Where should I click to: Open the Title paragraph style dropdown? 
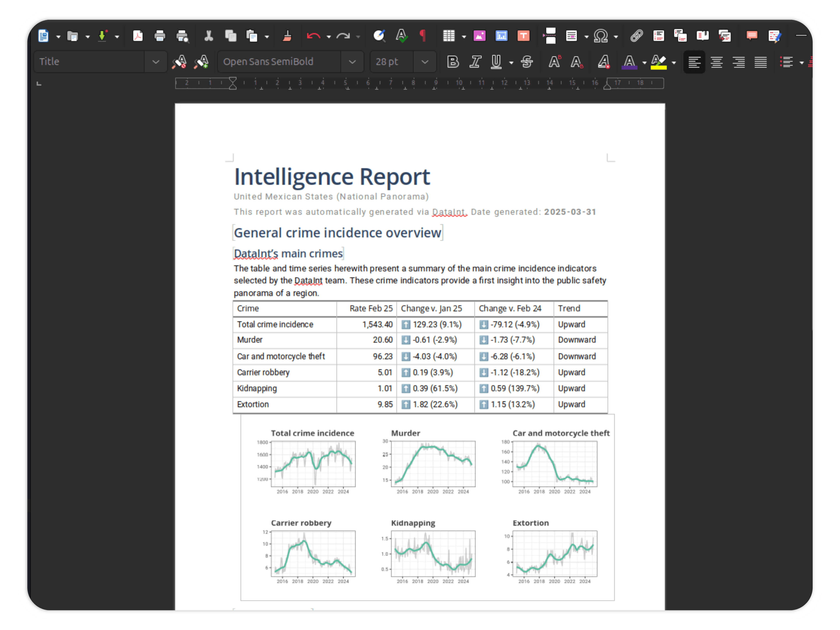tap(156, 61)
